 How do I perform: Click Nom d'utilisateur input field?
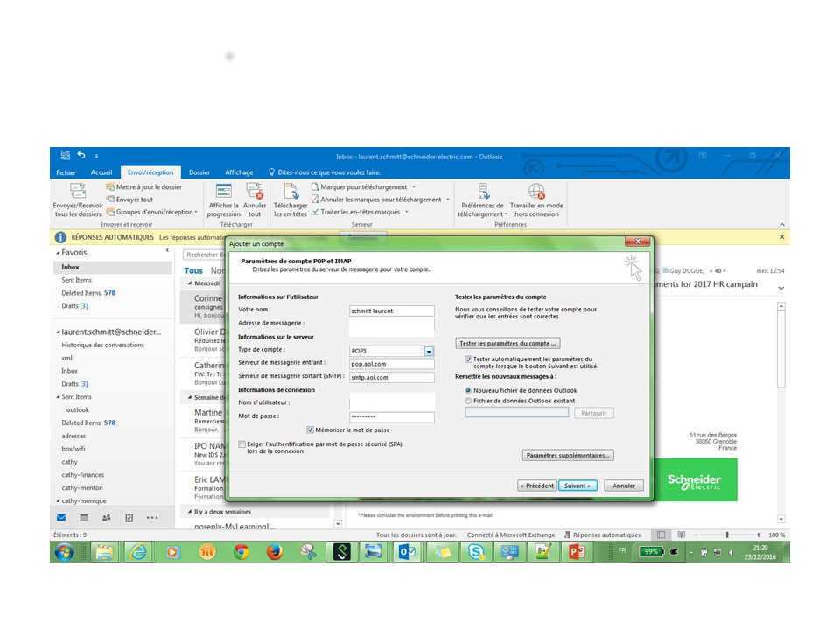[392, 402]
